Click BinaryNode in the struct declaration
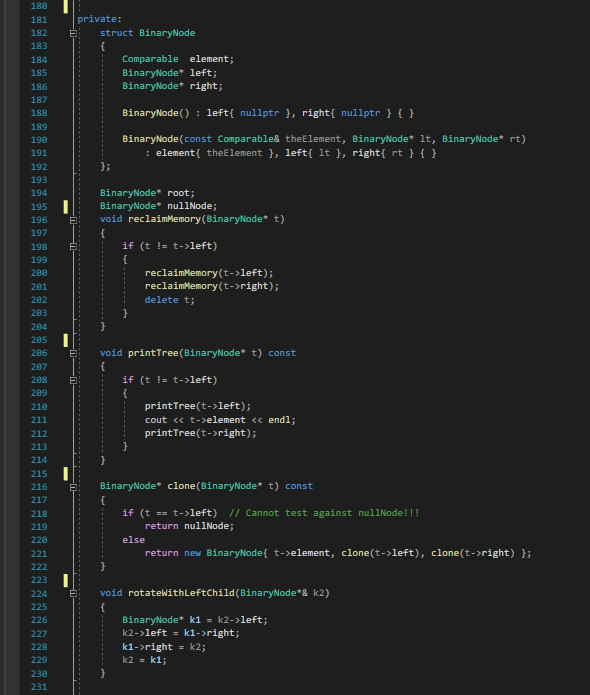The image size is (590, 695). coord(167,33)
